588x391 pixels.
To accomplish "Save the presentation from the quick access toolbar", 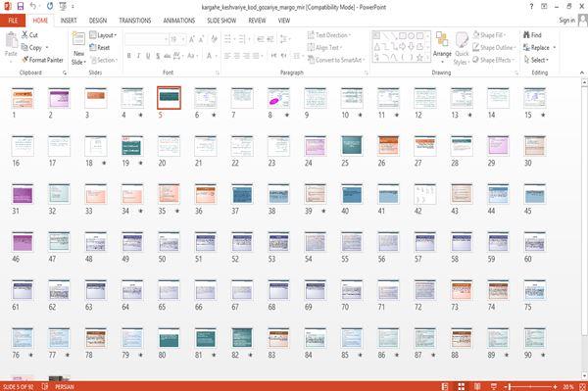I will [21, 7].
